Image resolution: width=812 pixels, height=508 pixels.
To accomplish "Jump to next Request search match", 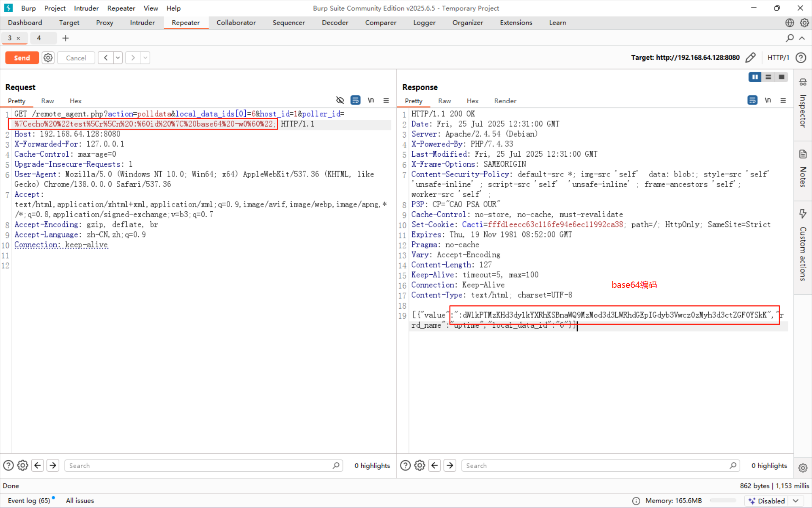I will [53, 465].
